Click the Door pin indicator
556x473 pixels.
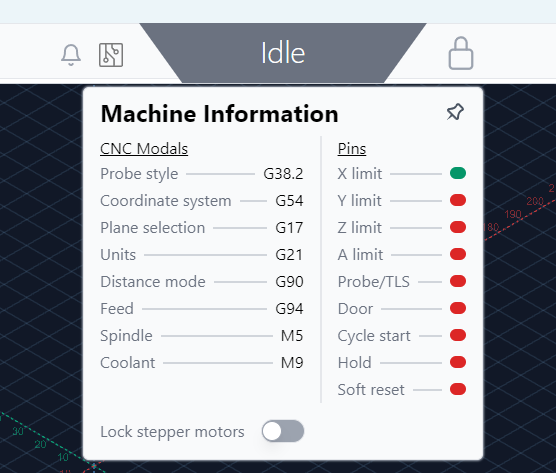click(x=458, y=308)
